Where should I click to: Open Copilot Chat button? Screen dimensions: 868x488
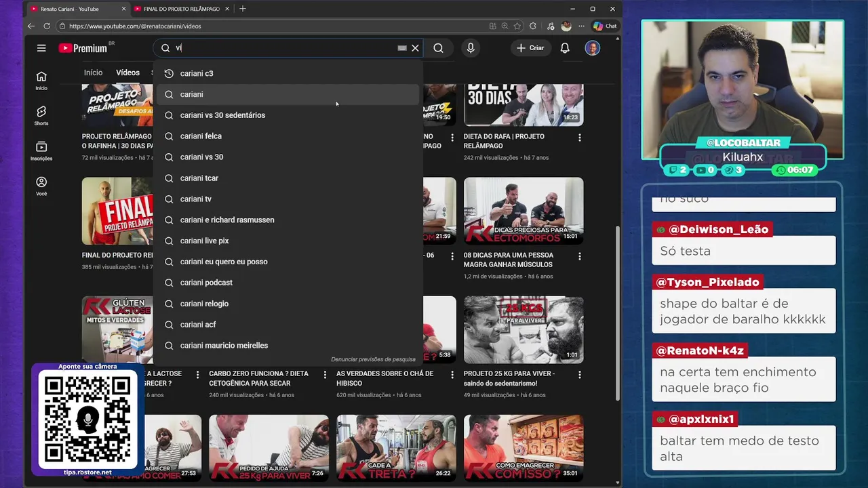pyautogui.click(x=605, y=26)
